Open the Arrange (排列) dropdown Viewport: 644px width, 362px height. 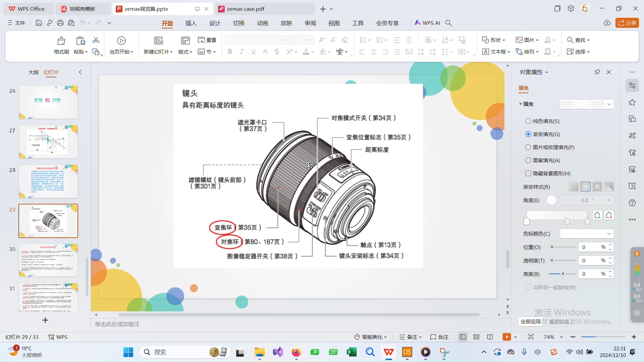point(527,52)
